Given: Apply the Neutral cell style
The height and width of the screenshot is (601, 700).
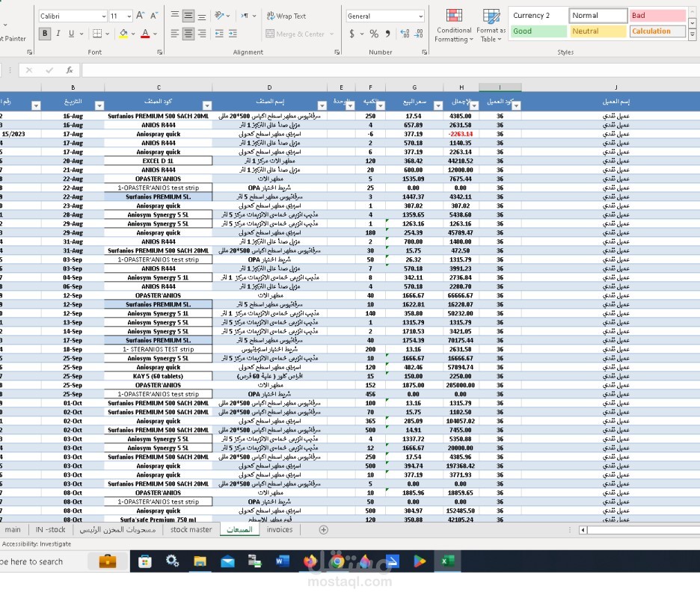Looking at the screenshot, I should coord(598,31).
